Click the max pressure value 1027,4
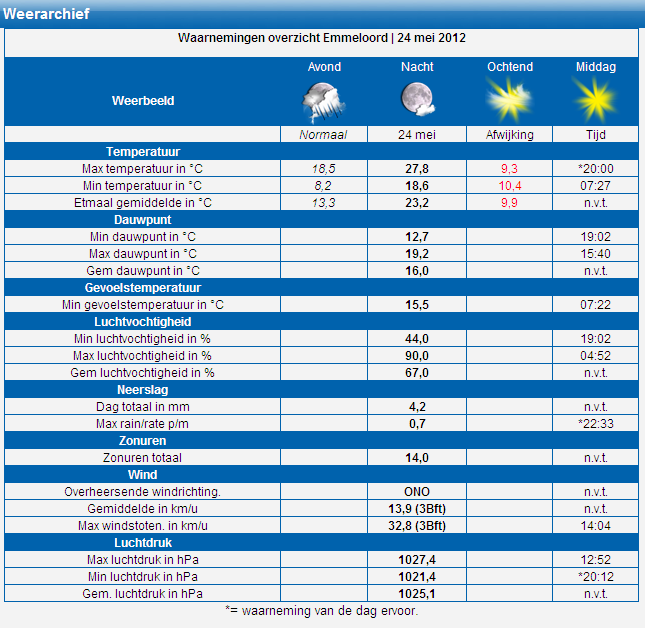The image size is (645, 628). pos(417,560)
